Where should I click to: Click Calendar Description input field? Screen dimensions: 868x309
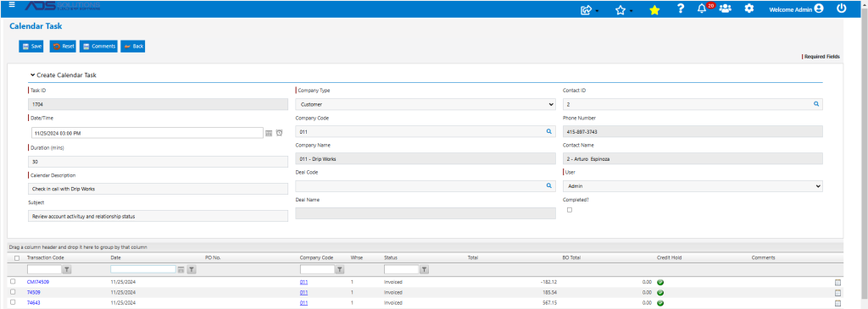158,189
